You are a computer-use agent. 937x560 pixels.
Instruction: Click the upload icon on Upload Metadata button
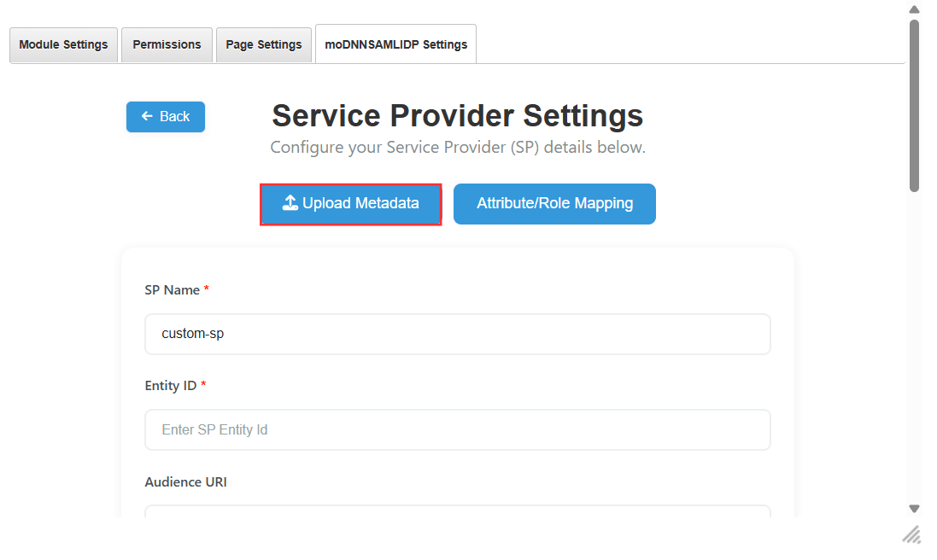tap(290, 203)
